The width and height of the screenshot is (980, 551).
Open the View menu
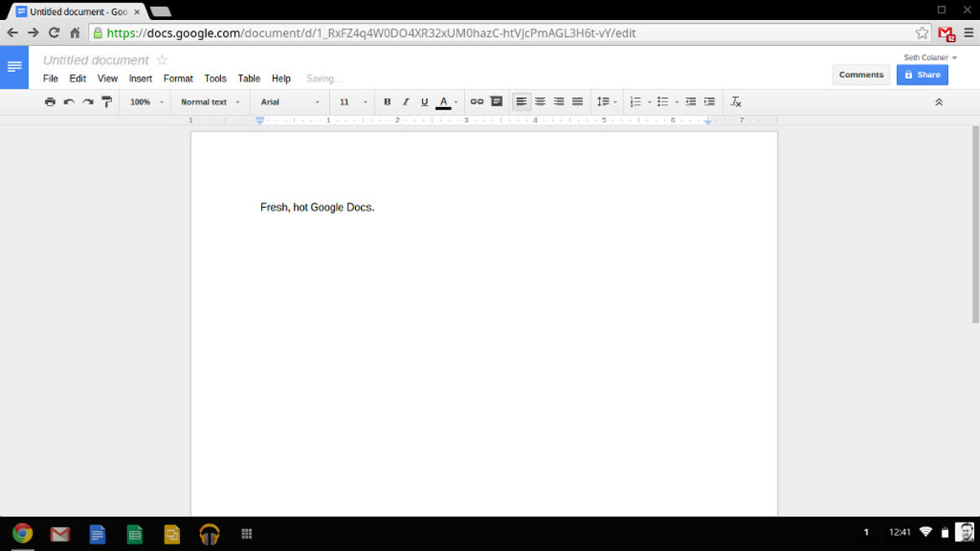pos(107,79)
